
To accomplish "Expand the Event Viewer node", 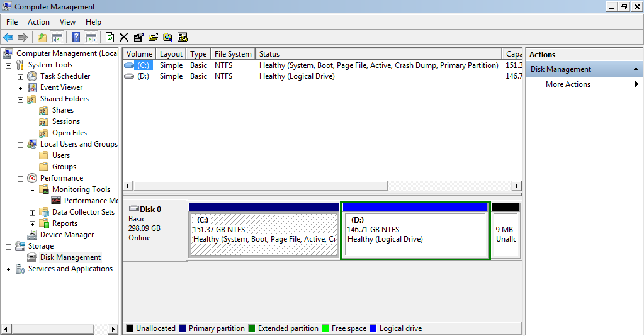I will pos(20,88).
